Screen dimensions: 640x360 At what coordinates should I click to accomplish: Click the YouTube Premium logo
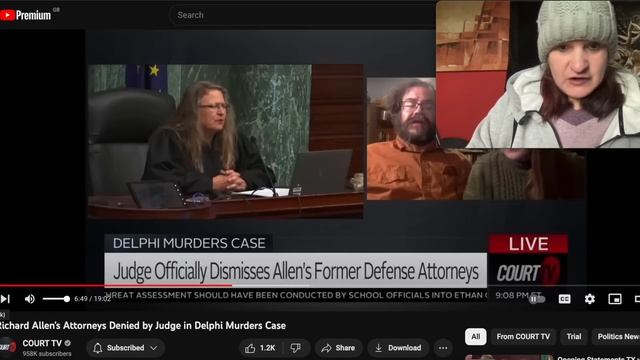pos(26,15)
